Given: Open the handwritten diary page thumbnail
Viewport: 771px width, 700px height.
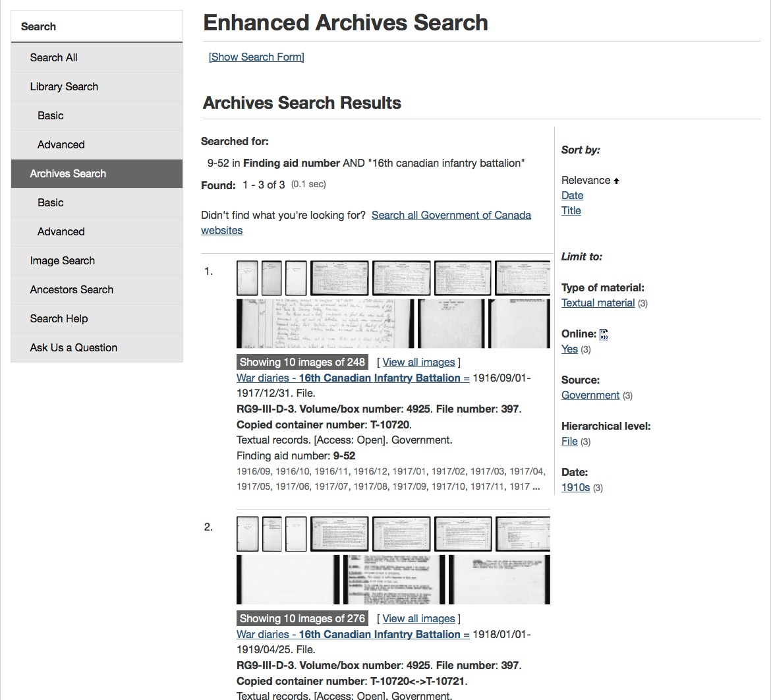Looking at the screenshot, I should pyautogui.click(x=325, y=324).
